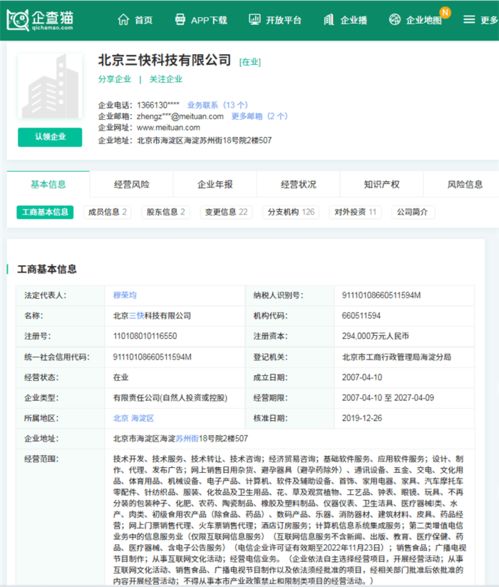Open 企业播 in the top navigation
This screenshot has height=587, width=499.
tap(353, 20)
